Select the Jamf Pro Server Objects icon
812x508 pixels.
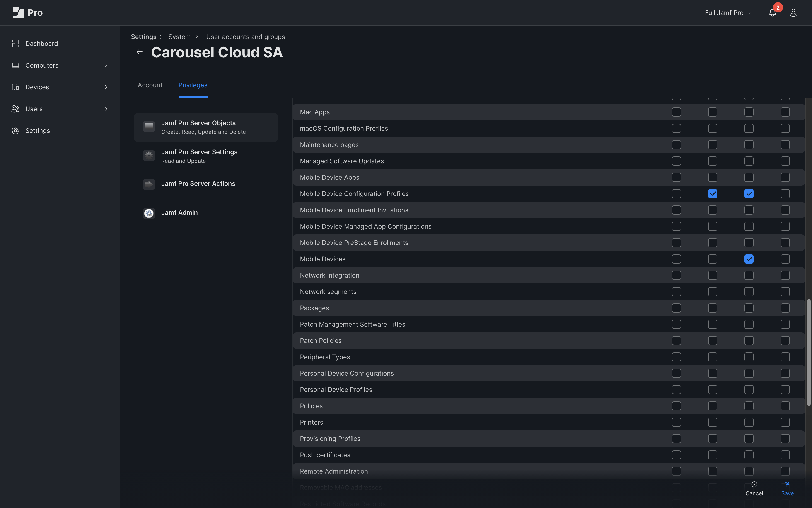click(149, 127)
